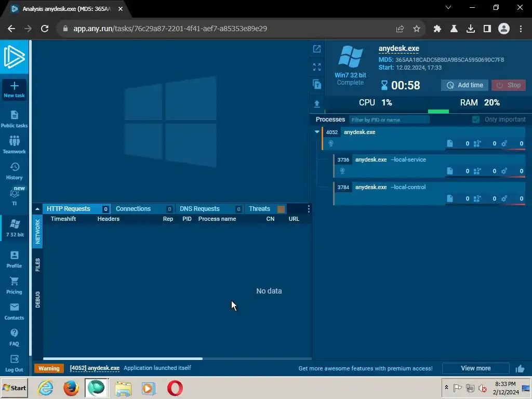The height and width of the screenshot is (399, 532).
Task: Switch to DNS Requests tab
Action: point(210,209)
